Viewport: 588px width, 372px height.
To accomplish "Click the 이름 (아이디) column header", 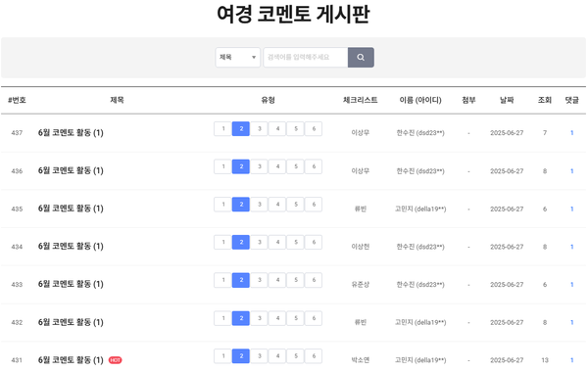I will 420,100.
